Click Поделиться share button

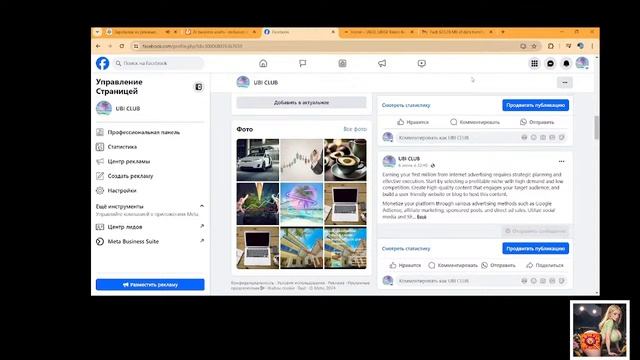[x=544, y=265]
